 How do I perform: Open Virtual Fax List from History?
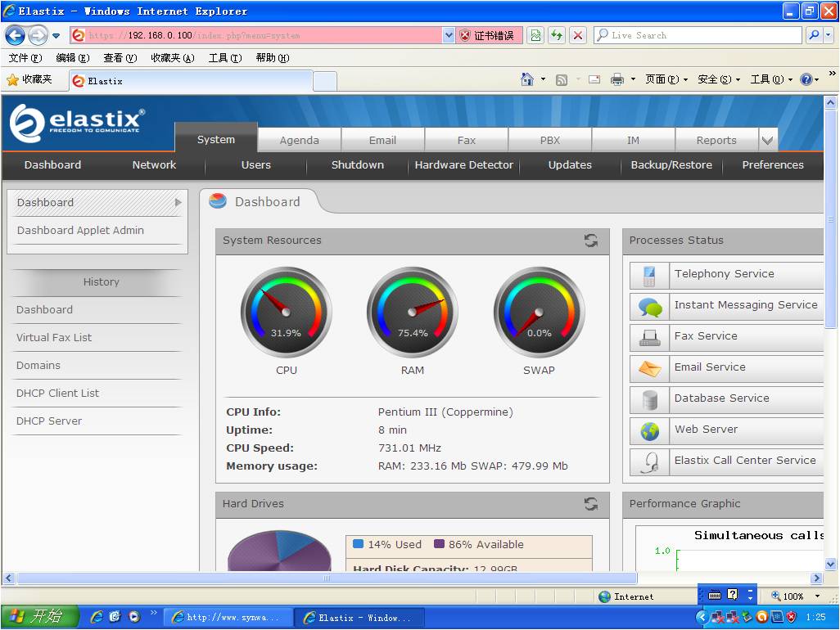click(54, 338)
